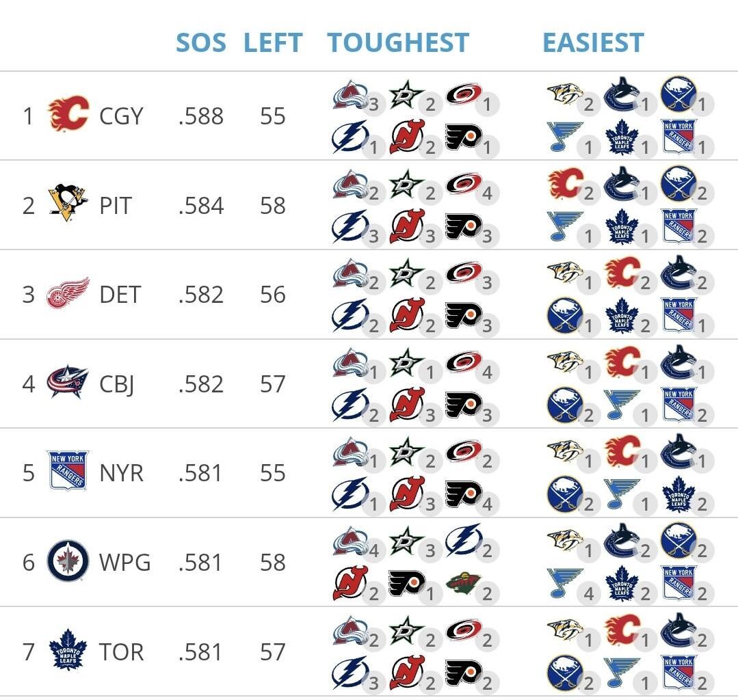
Task: Click the Maple Leafs logo beside TOR
Action: (x=68, y=651)
